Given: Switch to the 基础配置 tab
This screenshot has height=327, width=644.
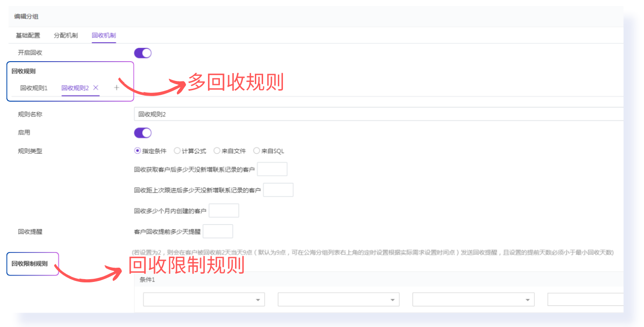Looking at the screenshot, I should [x=28, y=35].
